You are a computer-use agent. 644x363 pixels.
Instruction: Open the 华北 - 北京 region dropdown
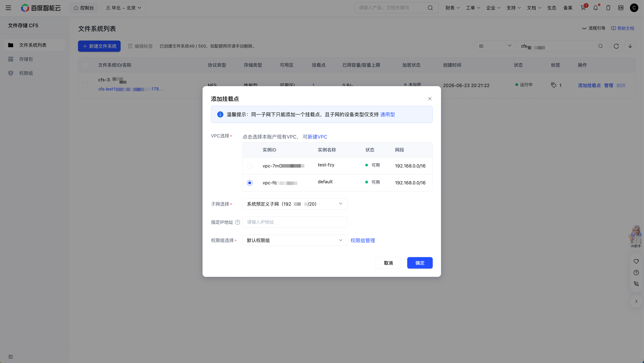123,8
